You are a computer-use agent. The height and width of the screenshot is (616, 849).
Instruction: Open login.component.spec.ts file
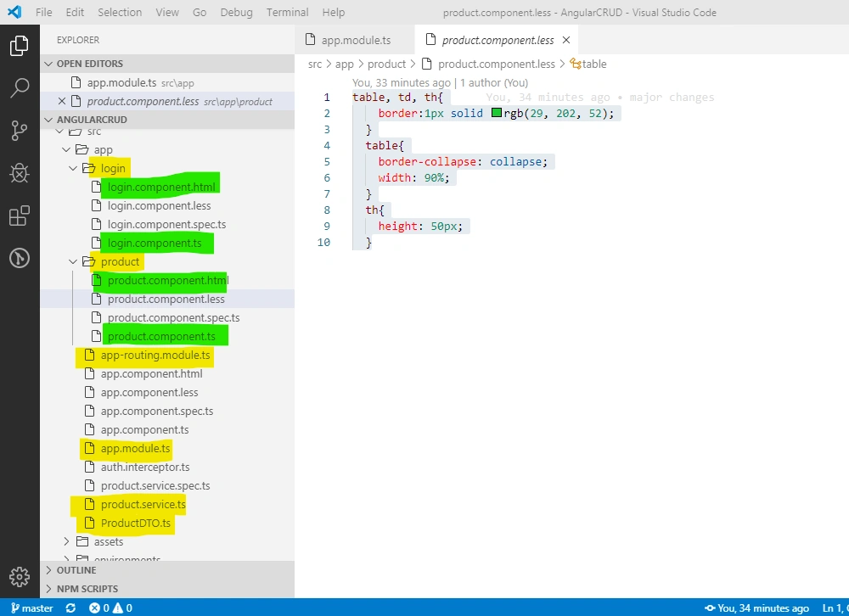[168, 224]
